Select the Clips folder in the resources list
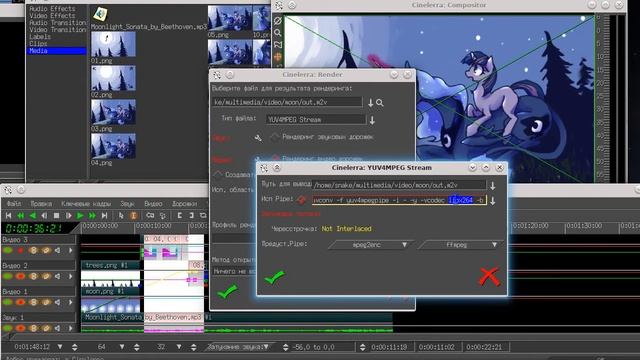Viewport: 640px width, 360px height. click(x=38, y=44)
